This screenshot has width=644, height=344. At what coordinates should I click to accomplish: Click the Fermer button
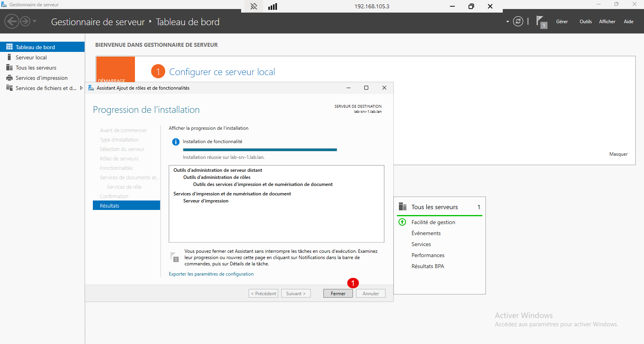[338, 294]
